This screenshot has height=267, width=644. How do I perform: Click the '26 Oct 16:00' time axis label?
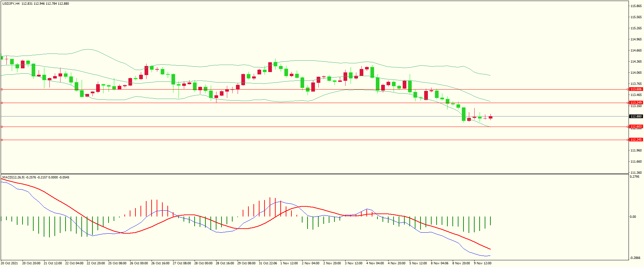(160, 263)
